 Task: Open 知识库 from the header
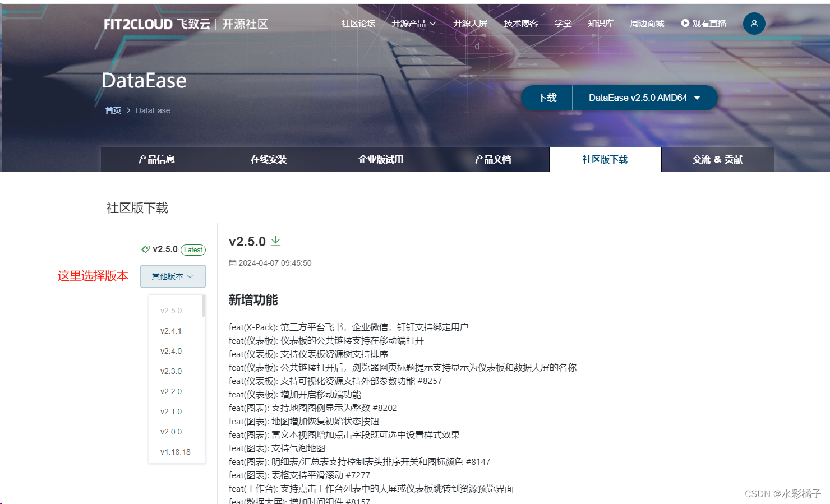click(x=601, y=24)
